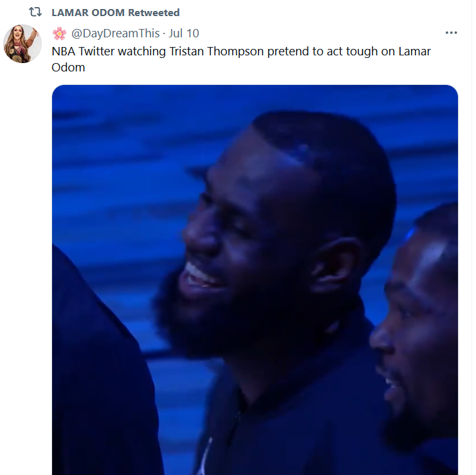
Task: Click the word Odom on second text line
Action: [x=68, y=68]
